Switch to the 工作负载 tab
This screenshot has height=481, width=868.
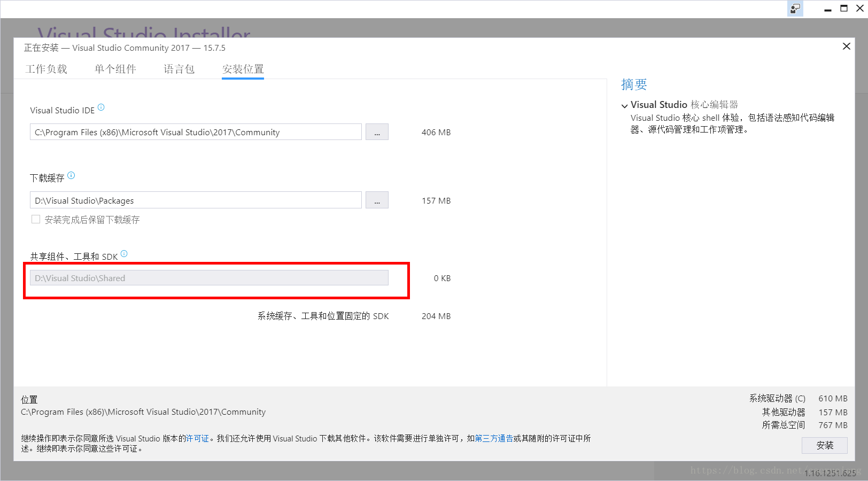(x=46, y=69)
